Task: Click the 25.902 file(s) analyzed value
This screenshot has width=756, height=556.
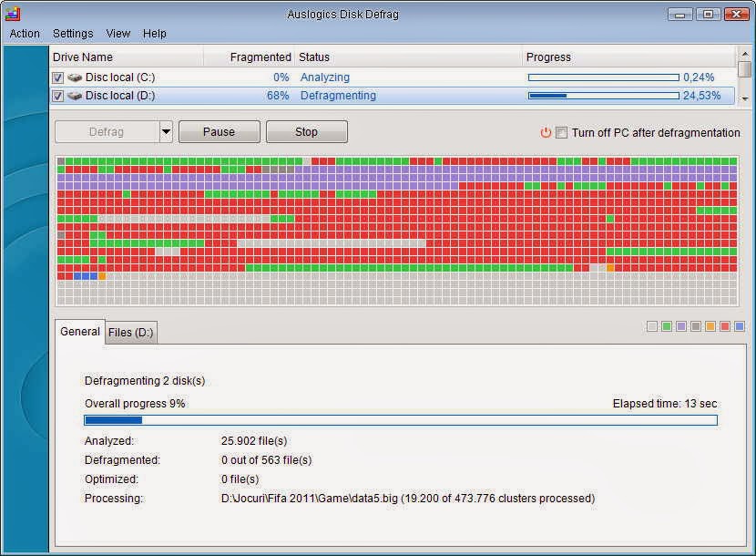Action: coord(254,440)
